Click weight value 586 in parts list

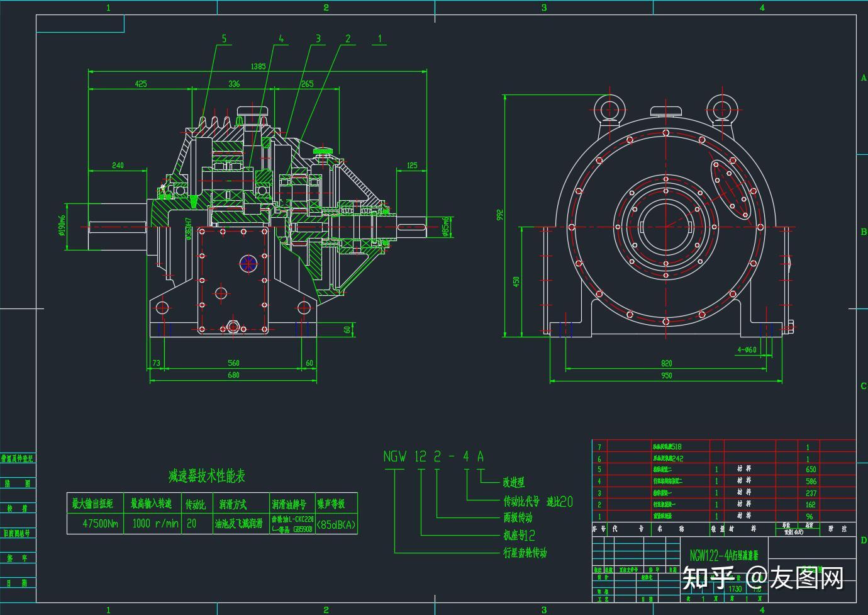point(811,482)
